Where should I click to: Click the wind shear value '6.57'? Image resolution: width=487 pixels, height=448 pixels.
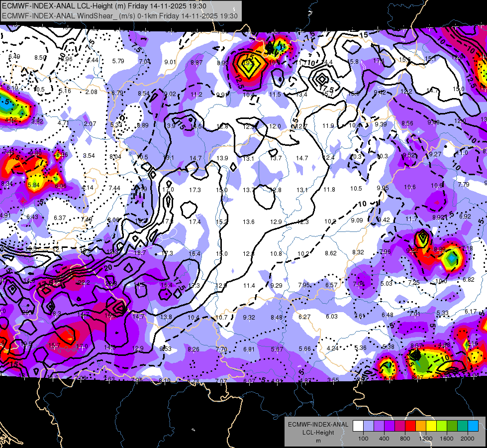331,285
